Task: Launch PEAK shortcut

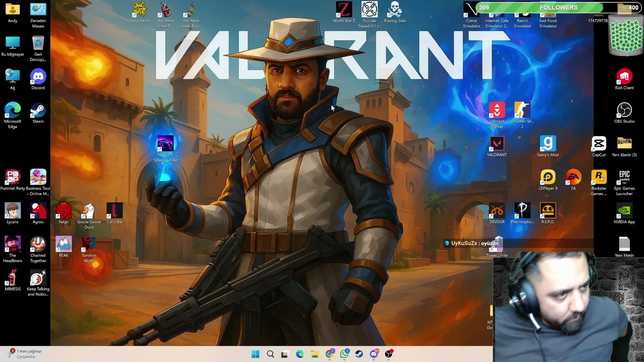Action: point(63,248)
